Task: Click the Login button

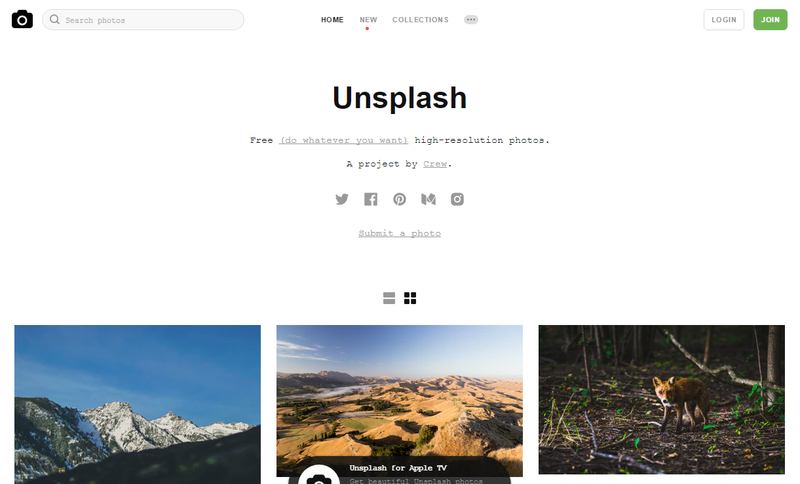Action: (x=724, y=19)
